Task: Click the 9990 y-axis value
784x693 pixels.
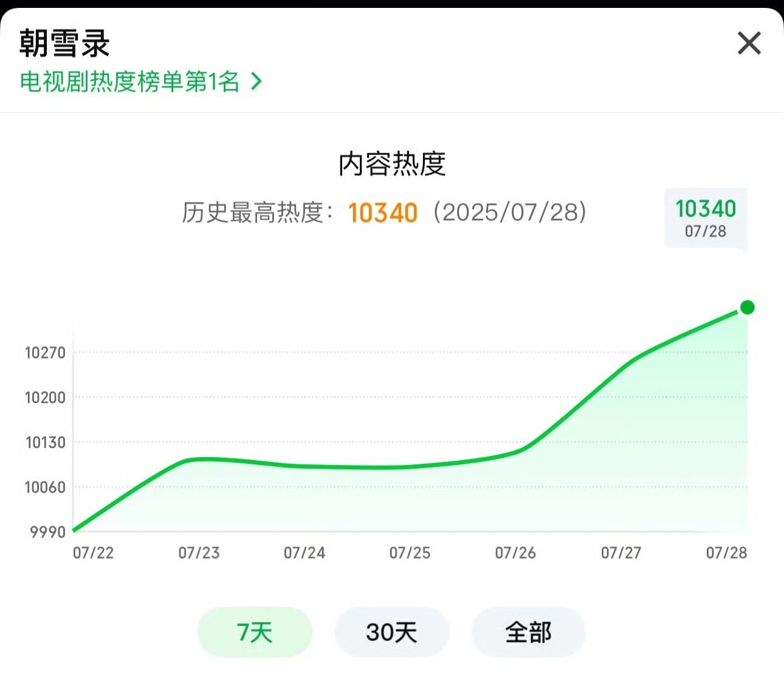Action: pyautogui.click(x=47, y=532)
